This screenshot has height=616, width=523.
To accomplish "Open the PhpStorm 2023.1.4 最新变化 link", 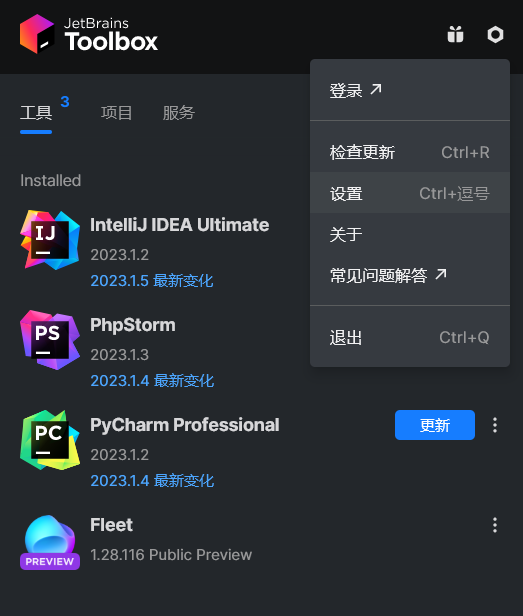I will point(152,381).
